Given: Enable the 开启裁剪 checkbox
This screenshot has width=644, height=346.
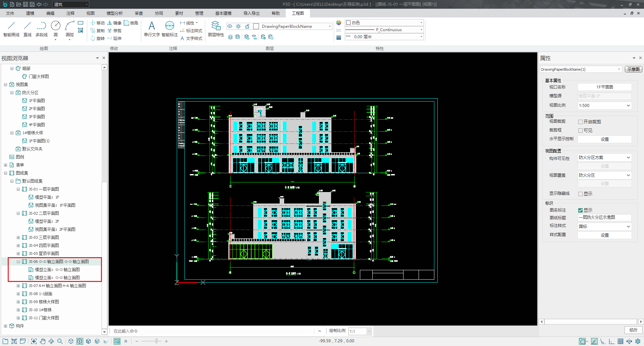Looking at the screenshot, I should (x=580, y=122).
